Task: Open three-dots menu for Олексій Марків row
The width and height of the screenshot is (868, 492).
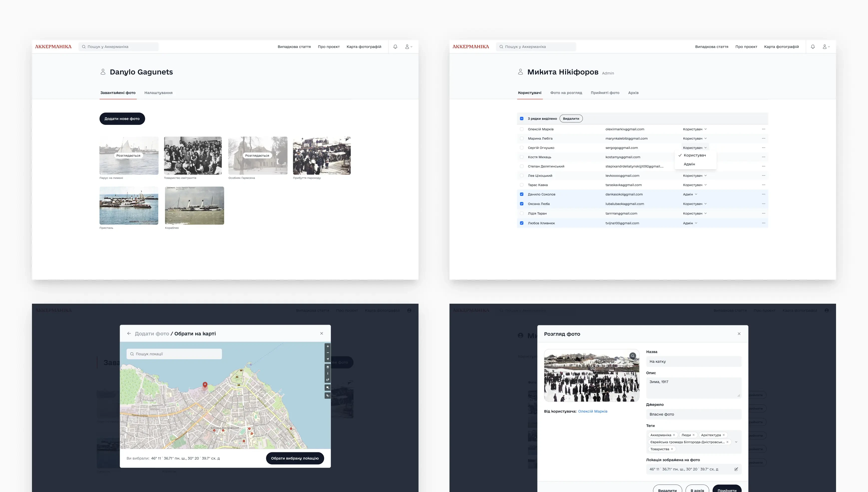Action: 763,129
